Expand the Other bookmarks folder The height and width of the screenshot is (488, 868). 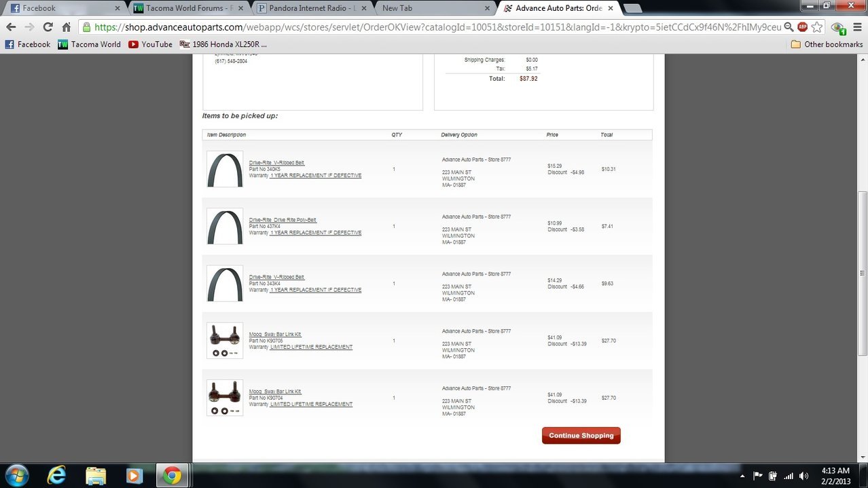pos(827,44)
